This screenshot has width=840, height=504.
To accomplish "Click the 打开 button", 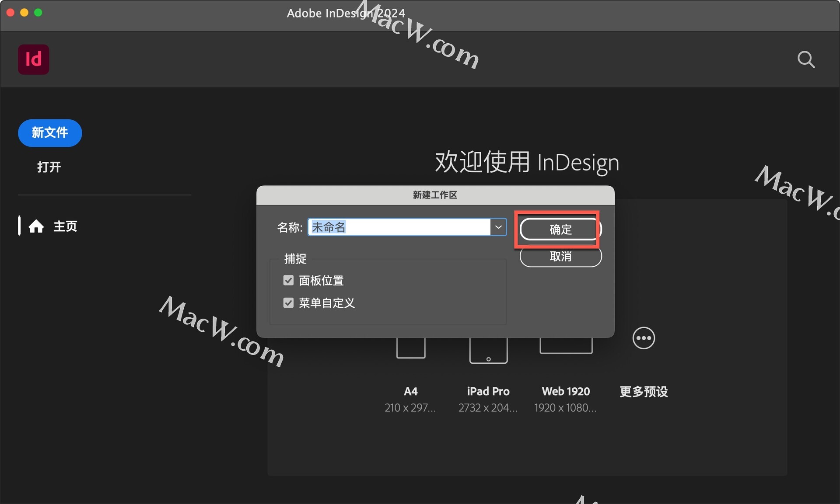I will pyautogui.click(x=49, y=167).
